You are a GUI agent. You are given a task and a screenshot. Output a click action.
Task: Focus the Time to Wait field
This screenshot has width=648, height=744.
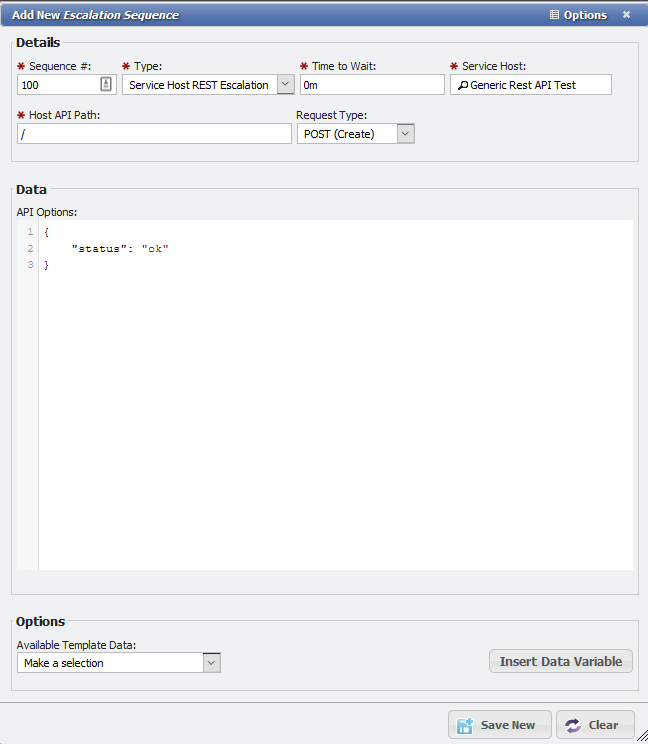371,85
